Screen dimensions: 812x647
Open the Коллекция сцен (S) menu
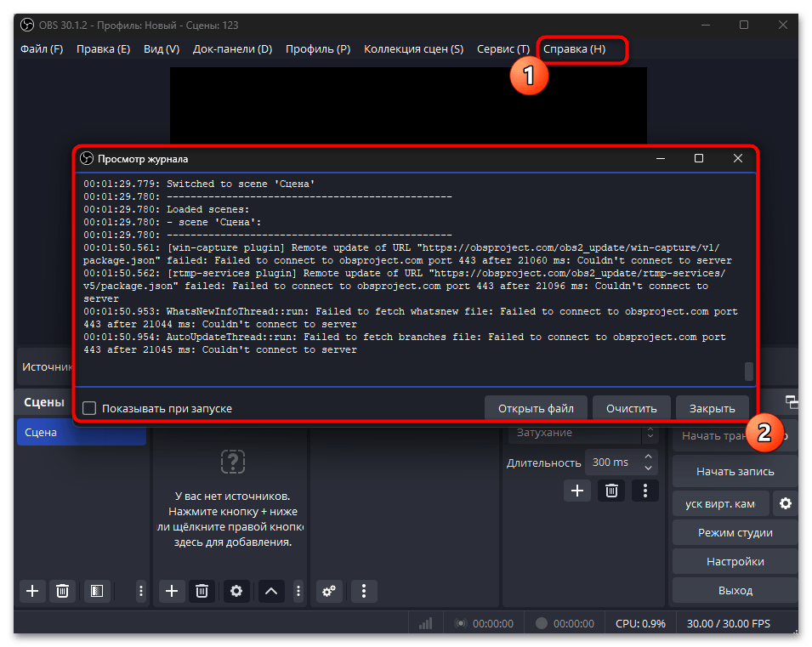coord(414,49)
